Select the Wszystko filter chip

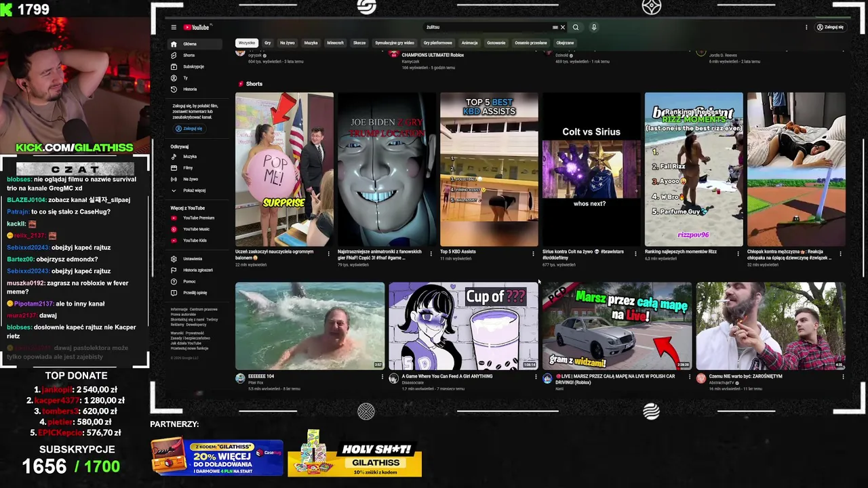tap(247, 43)
